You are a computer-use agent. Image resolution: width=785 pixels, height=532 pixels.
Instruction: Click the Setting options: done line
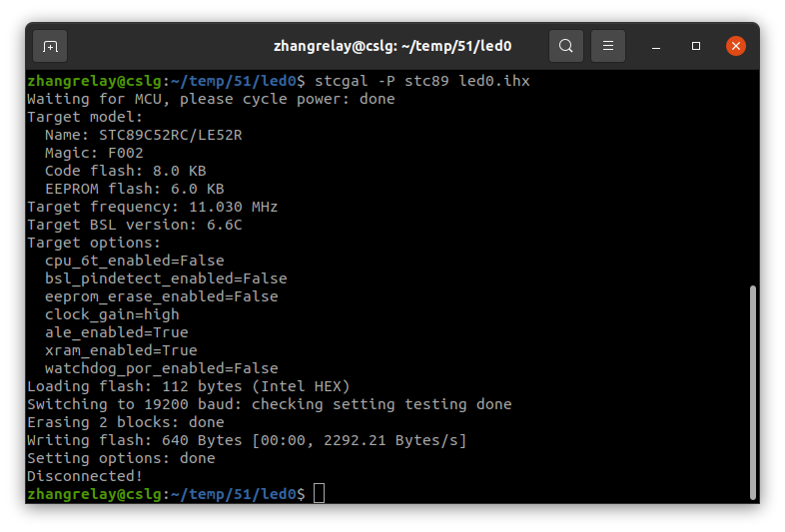121,459
